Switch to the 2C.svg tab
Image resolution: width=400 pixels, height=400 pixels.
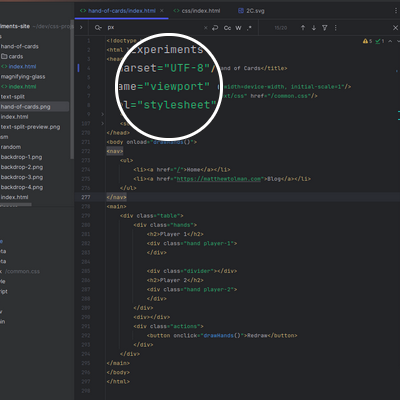[252, 11]
